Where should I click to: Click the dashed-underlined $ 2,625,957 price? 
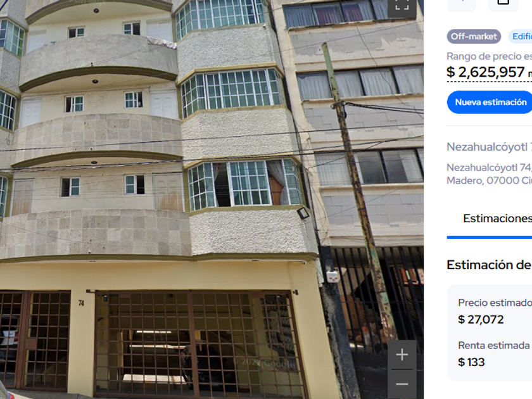point(486,72)
